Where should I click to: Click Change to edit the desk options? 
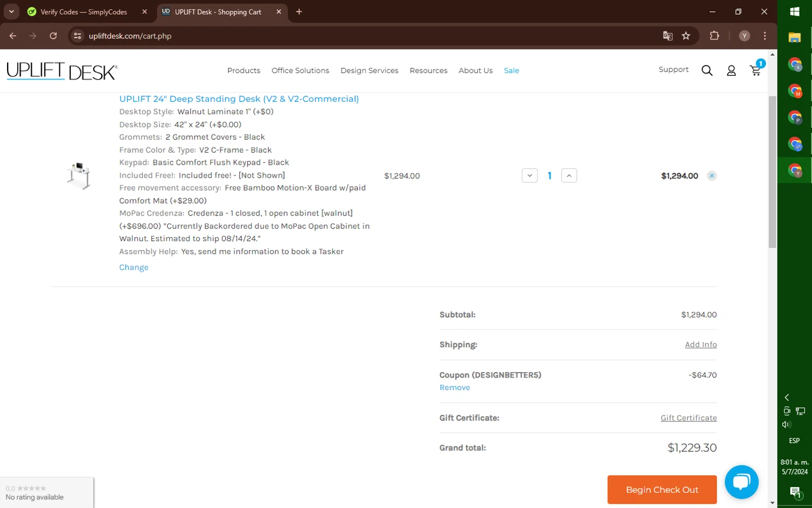134,267
